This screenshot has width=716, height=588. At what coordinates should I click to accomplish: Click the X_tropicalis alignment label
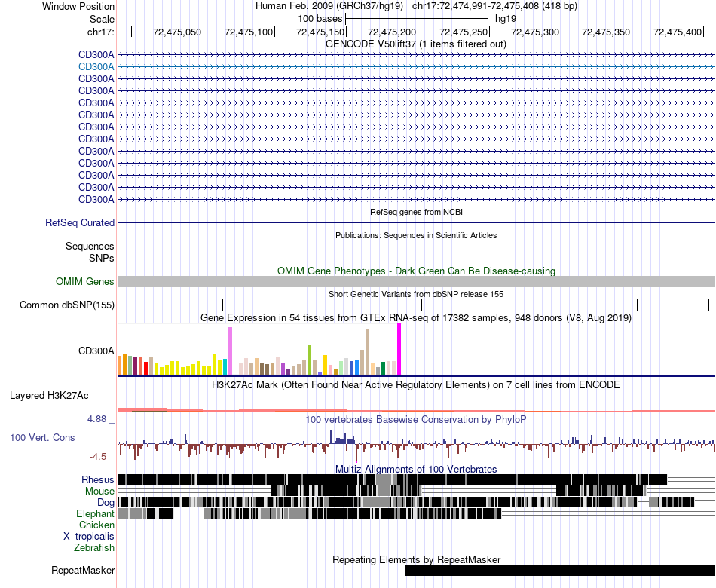coord(89,537)
